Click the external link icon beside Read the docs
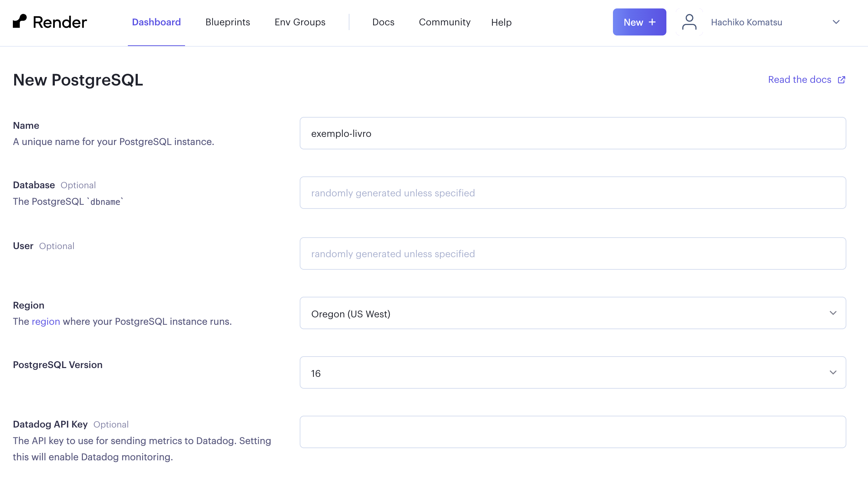 [842, 80]
